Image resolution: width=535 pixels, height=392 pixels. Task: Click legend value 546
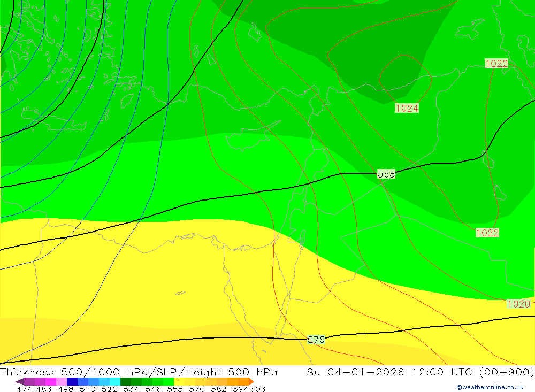pyautogui.click(x=153, y=389)
